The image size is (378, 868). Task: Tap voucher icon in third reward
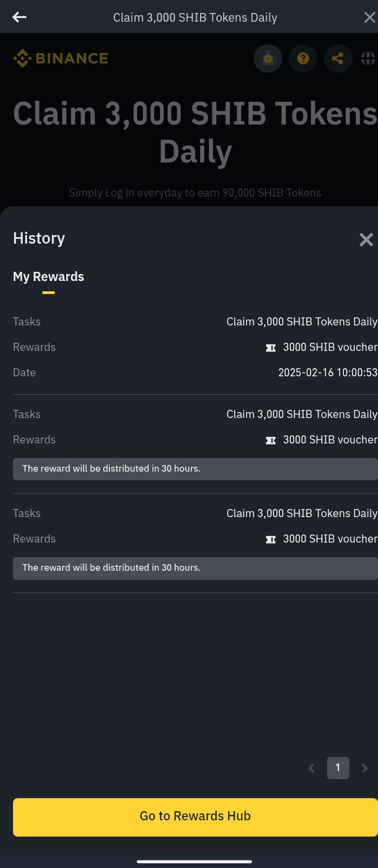(271, 539)
